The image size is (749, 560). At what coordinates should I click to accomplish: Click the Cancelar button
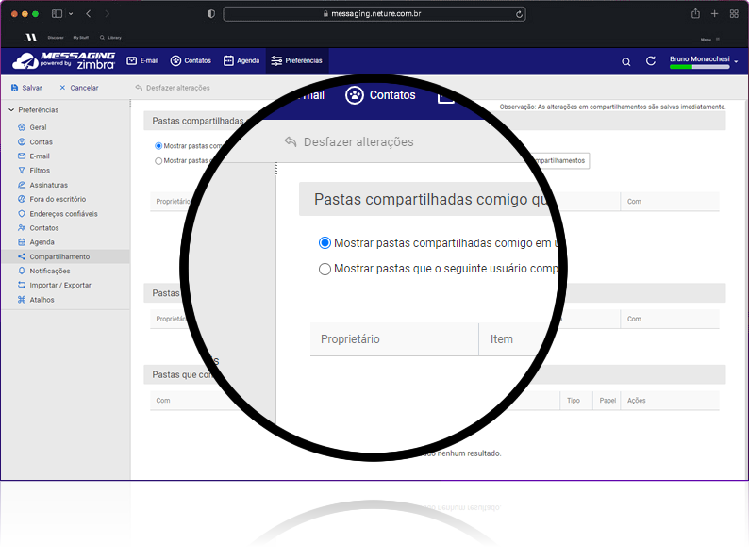point(79,88)
